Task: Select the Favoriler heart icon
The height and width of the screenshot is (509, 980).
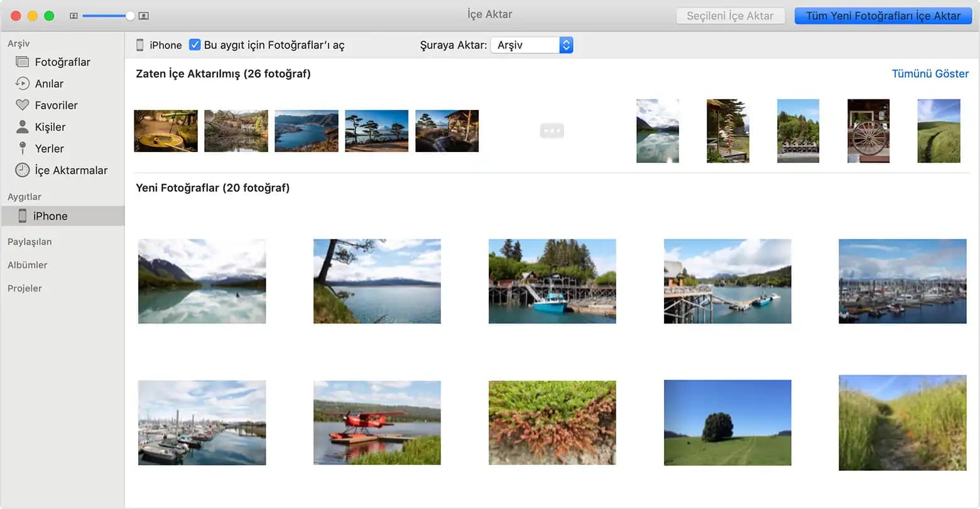Action: click(x=23, y=105)
